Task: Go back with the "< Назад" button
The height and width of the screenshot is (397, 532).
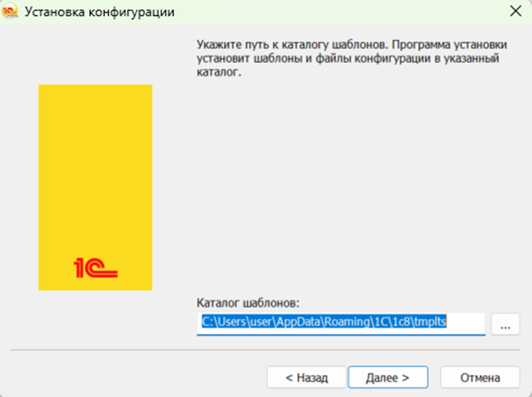Action: (x=306, y=378)
